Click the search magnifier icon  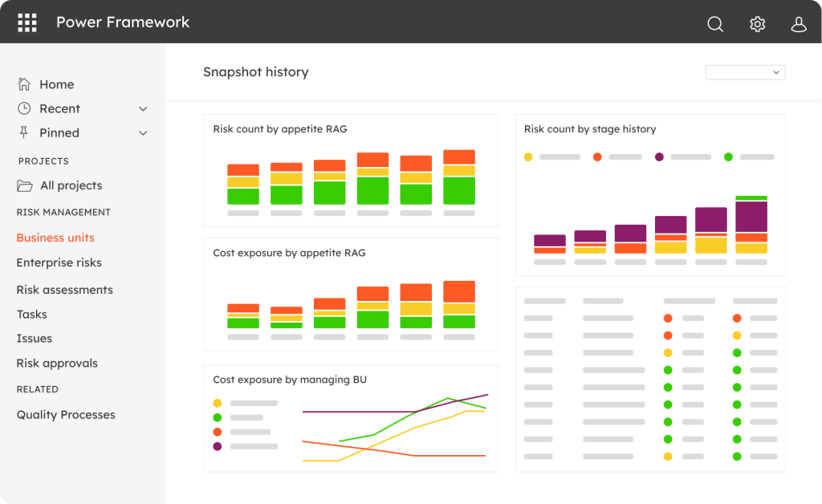(714, 24)
